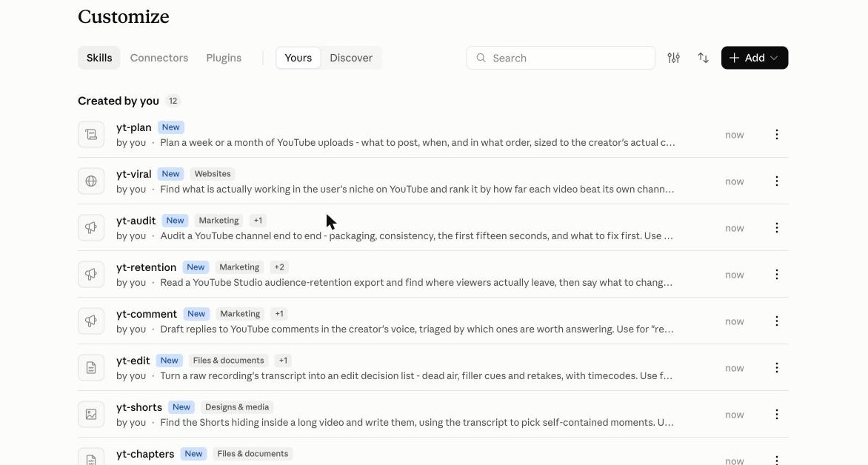The width and height of the screenshot is (868, 465).
Task: Select the Yours view
Action: tap(298, 58)
